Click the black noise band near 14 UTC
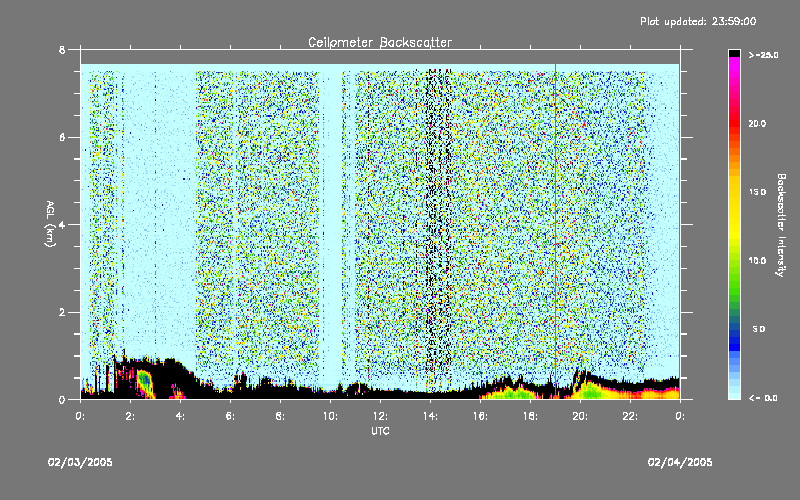The width and height of the screenshot is (800, 500). [439, 224]
